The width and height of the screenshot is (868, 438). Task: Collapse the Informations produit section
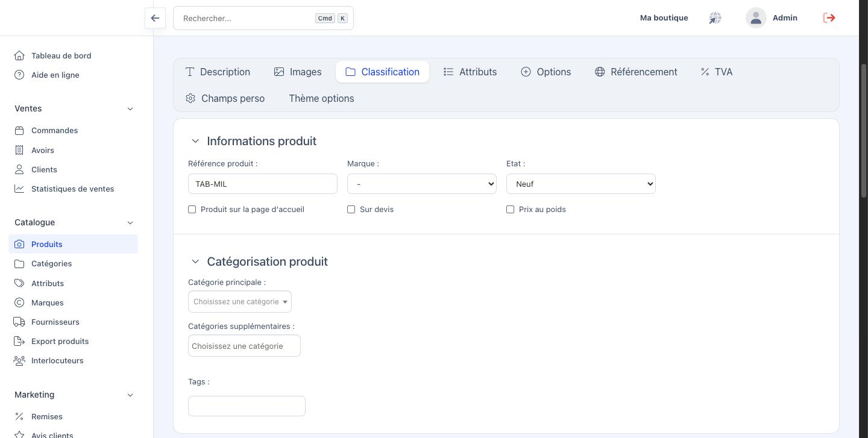195,141
